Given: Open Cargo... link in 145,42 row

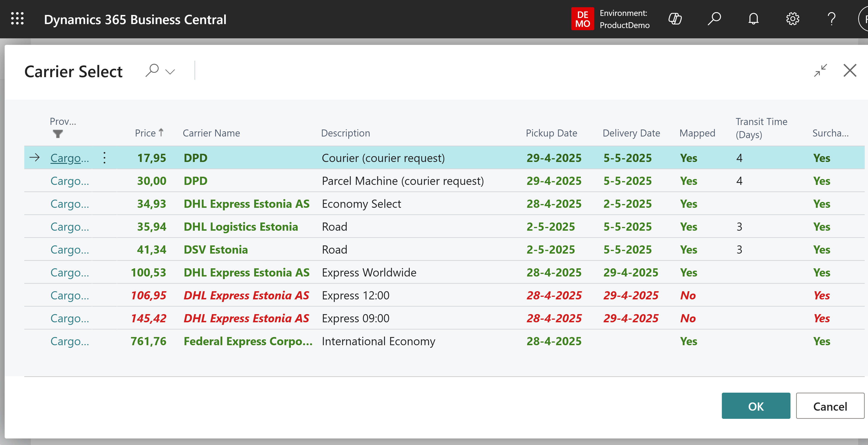Looking at the screenshot, I should (x=70, y=319).
